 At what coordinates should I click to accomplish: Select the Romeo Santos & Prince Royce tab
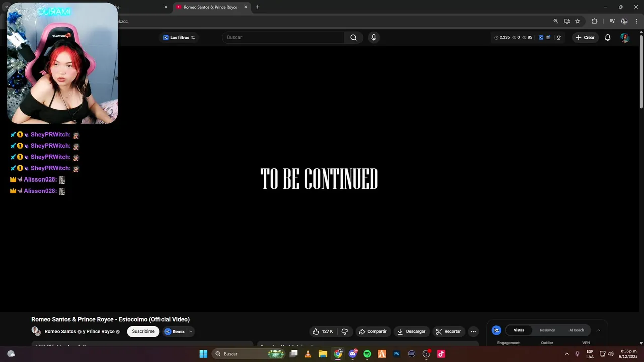click(x=210, y=7)
